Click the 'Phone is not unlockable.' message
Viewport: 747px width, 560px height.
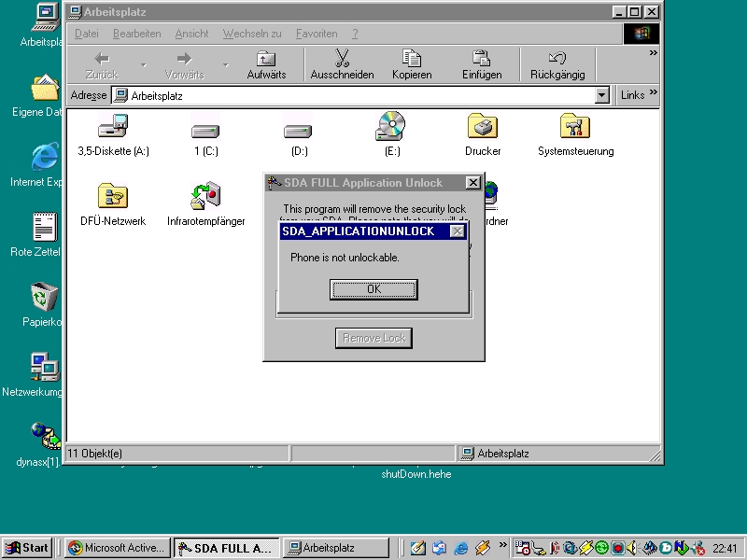pyautogui.click(x=345, y=258)
